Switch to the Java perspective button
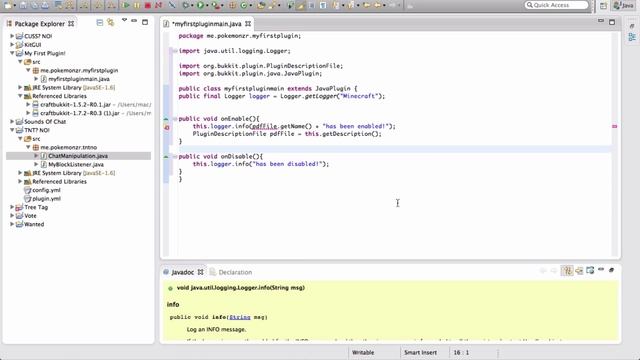This screenshot has width=640, height=360. click(624, 5)
